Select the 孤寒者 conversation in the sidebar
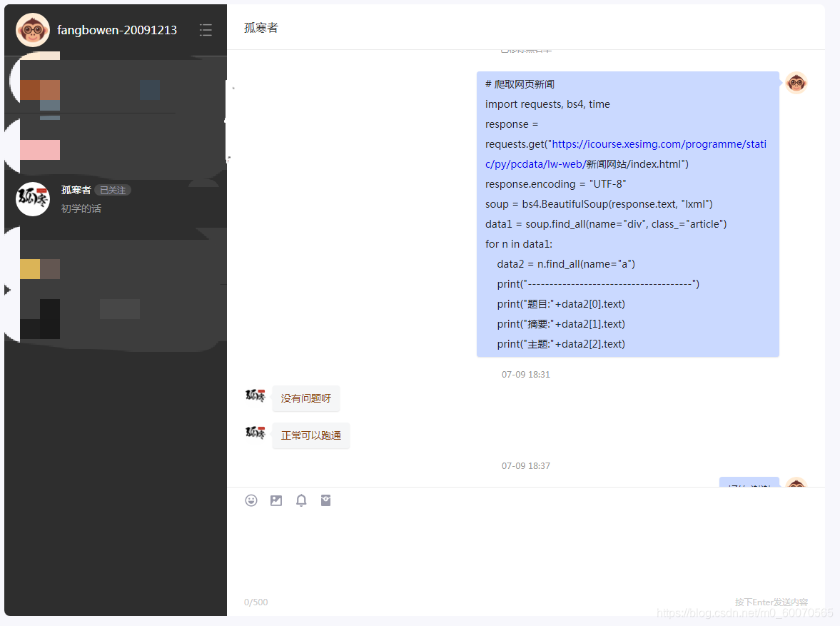The width and height of the screenshot is (840, 626). pos(115,199)
